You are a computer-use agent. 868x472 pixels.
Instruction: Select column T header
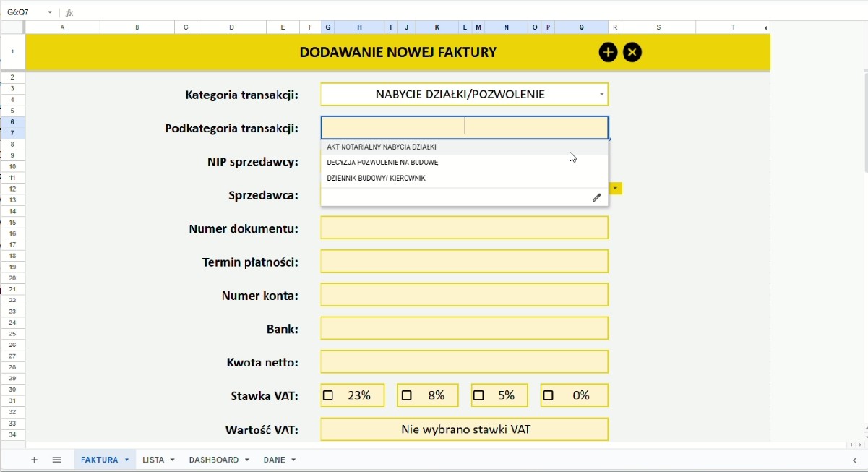pyautogui.click(x=733, y=27)
